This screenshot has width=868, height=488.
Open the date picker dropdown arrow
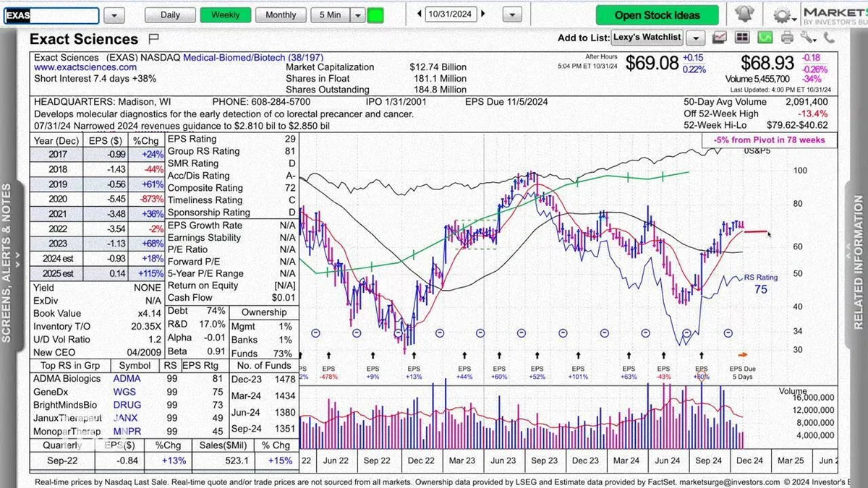tap(511, 15)
